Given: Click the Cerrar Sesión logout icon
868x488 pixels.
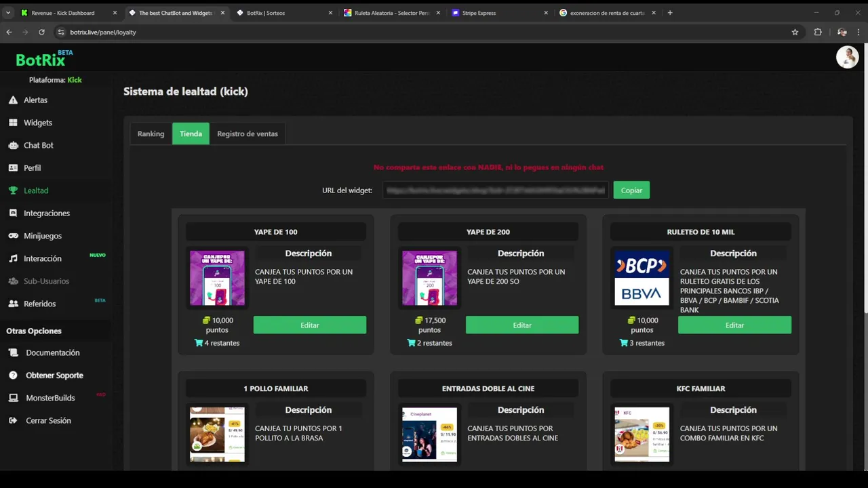Looking at the screenshot, I should (x=13, y=420).
